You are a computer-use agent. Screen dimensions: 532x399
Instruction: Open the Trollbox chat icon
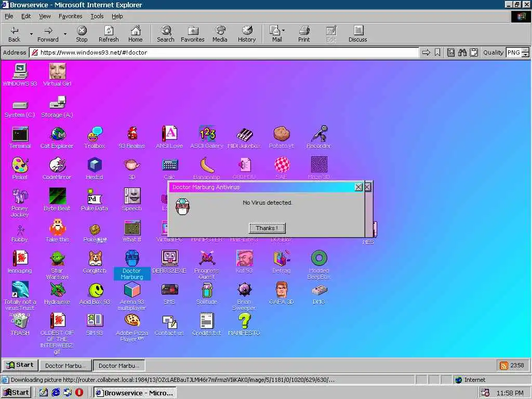(95, 137)
